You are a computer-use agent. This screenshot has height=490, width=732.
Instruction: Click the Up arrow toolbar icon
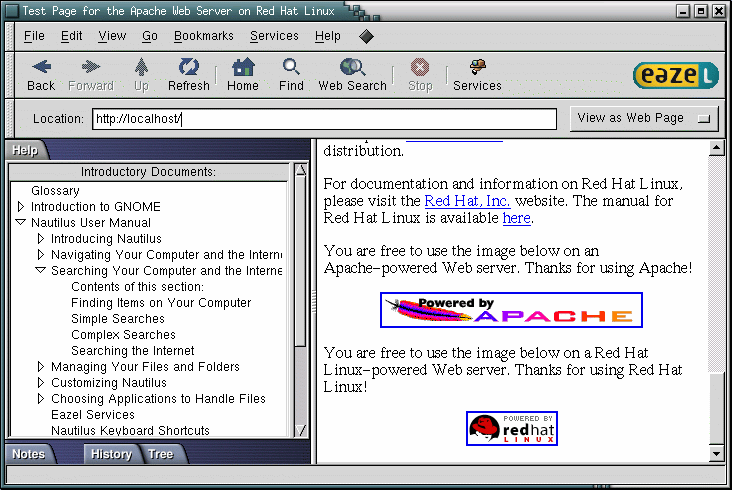coord(141,67)
